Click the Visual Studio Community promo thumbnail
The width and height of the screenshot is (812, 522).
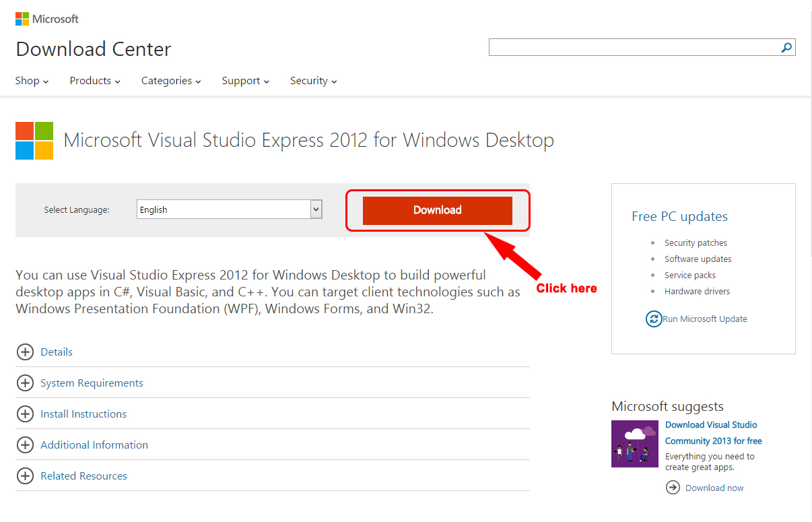click(x=635, y=444)
